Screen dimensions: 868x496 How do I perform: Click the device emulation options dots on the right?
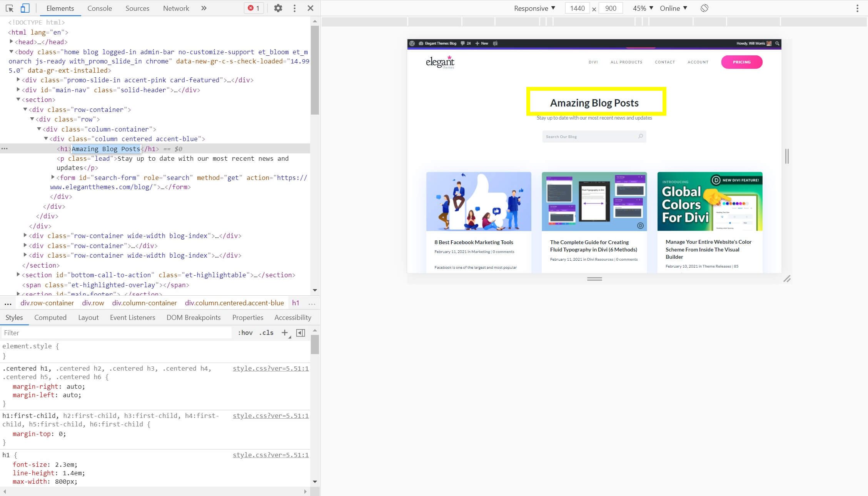(x=858, y=8)
